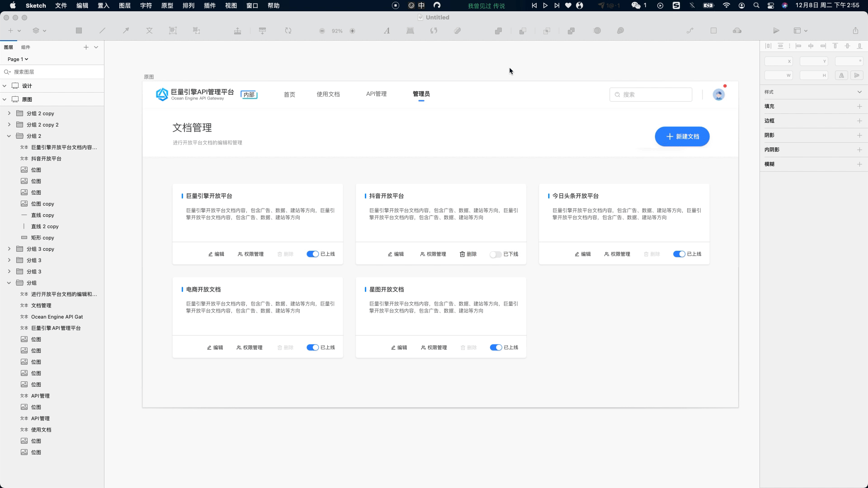
Task: Click the 搜索图层 layer search field
Action: tap(52, 71)
